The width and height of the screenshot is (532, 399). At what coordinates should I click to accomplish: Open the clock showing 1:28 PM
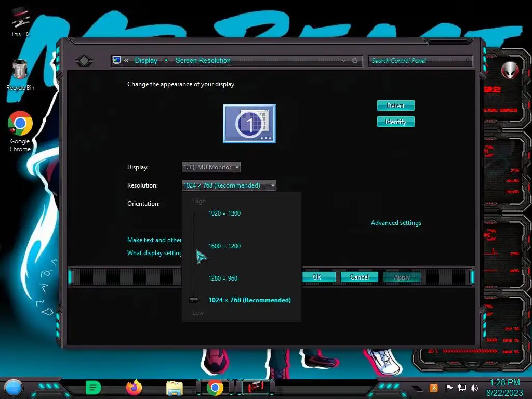[504, 388]
